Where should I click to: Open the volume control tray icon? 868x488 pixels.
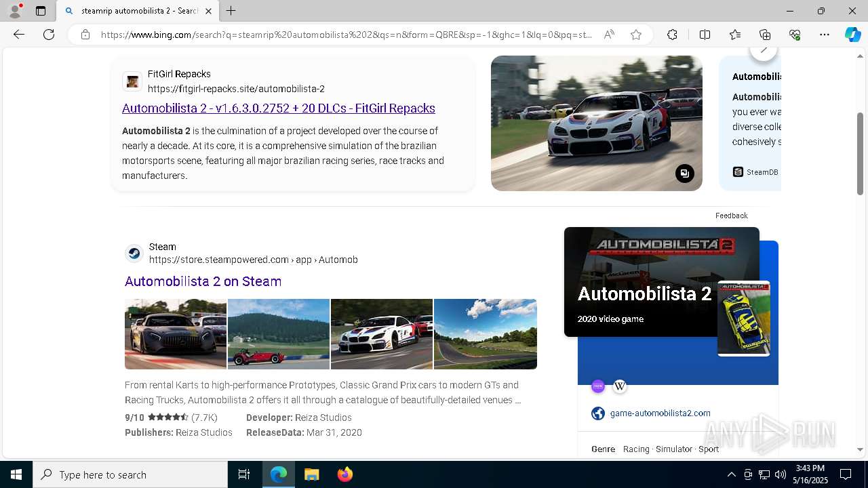tap(781, 474)
